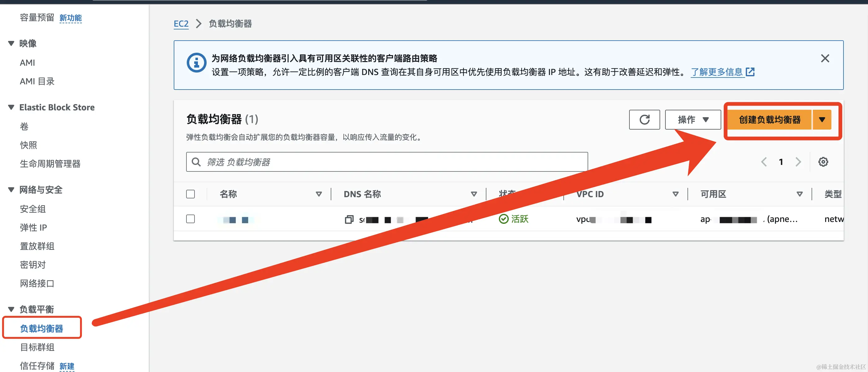
Task: Open the 操作 actions dropdown
Action: pyautogui.click(x=692, y=120)
